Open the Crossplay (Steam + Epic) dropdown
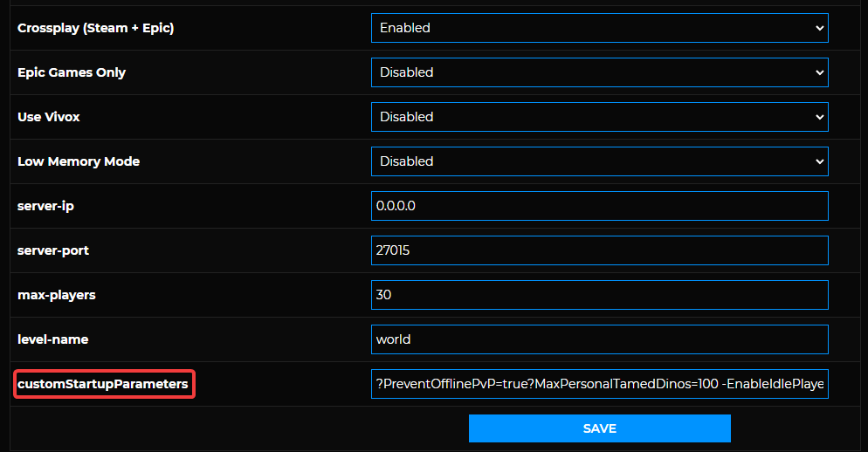The image size is (868, 452). point(600,28)
